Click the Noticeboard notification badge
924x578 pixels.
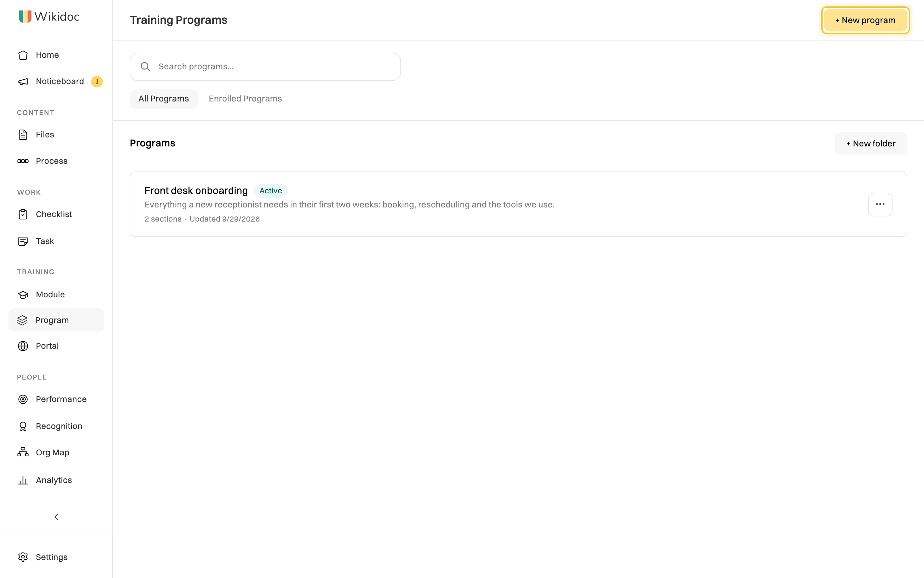tap(97, 82)
